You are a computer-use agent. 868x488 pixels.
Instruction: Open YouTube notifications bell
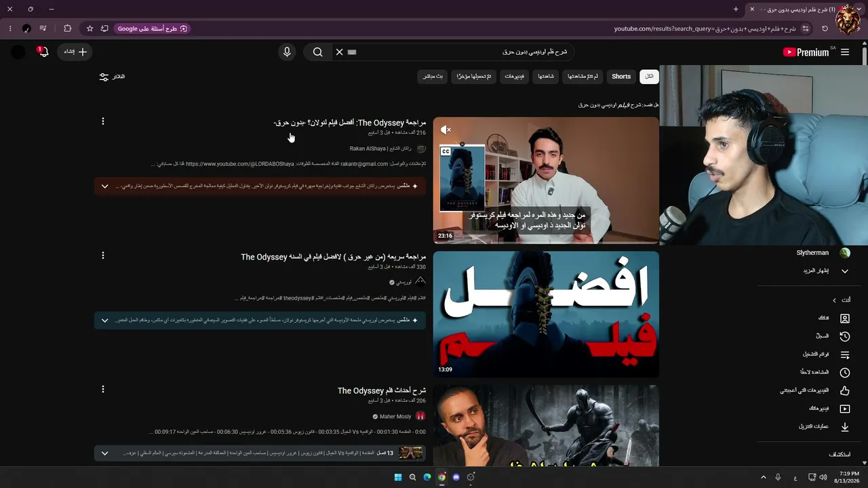(43, 52)
